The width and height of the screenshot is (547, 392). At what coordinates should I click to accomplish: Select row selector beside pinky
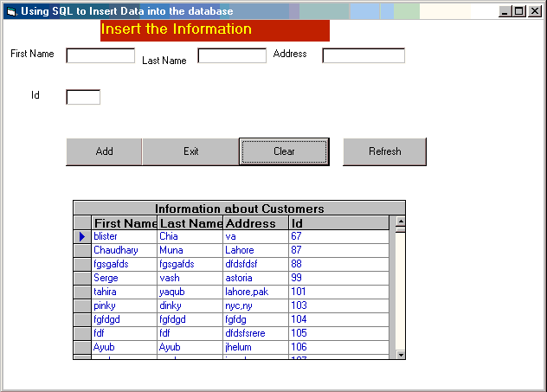click(82, 305)
